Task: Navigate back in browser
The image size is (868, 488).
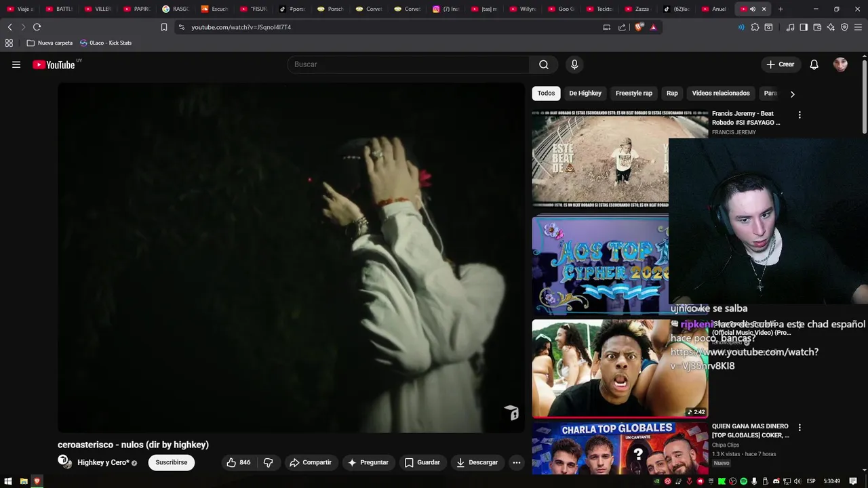Action: coord(9,27)
